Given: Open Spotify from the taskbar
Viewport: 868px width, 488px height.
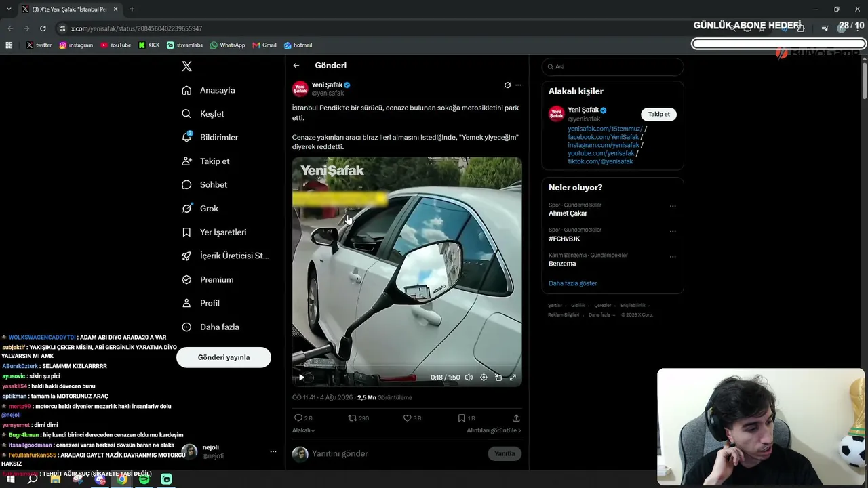Looking at the screenshot, I should pyautogui.click(x=144, y=479).
